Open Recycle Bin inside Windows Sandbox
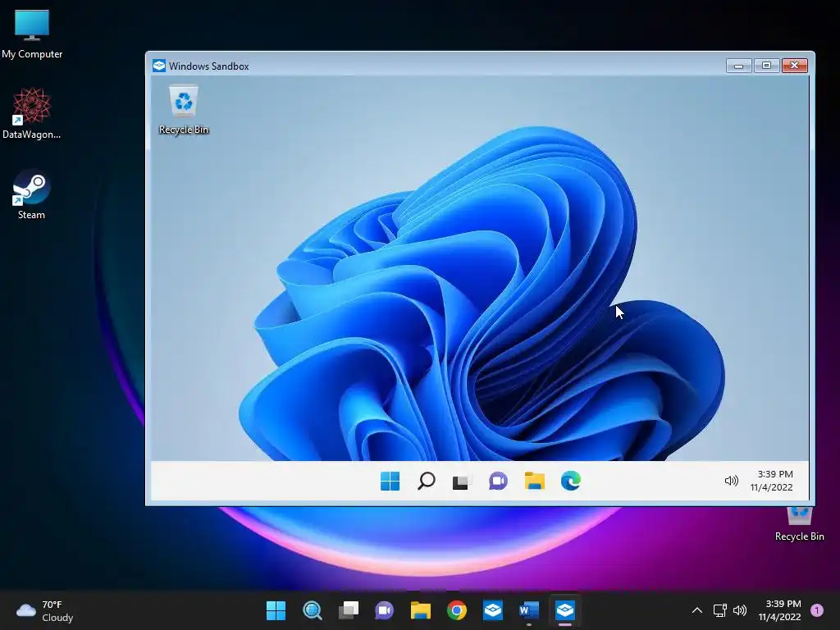Image resolution: width=840 pixels, height=630 pixels. (184, 110)
